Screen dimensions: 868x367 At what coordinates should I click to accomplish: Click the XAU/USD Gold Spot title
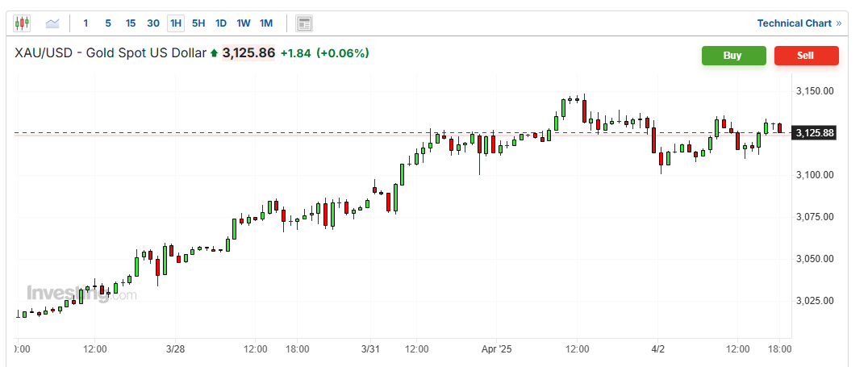110,53
